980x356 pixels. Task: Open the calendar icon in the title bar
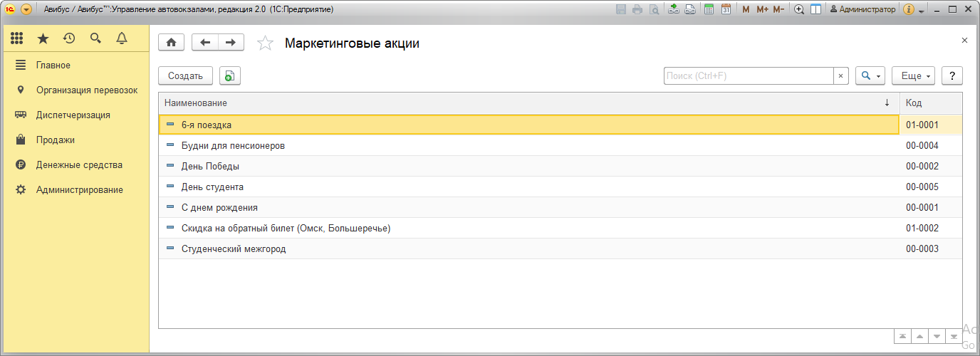(726, 10)
